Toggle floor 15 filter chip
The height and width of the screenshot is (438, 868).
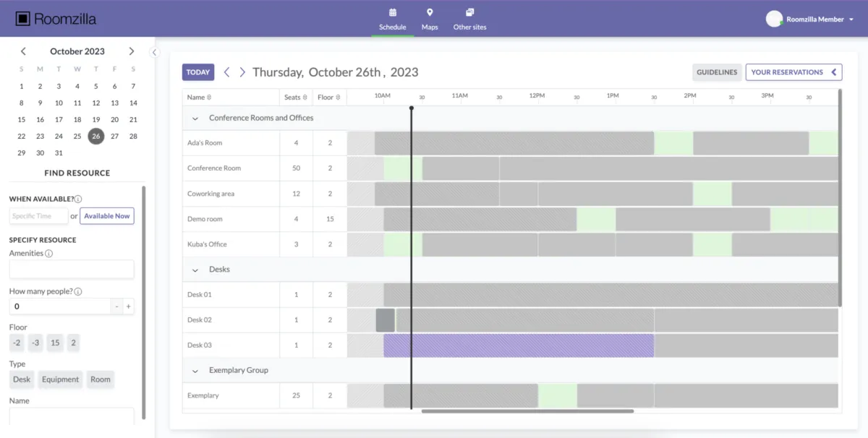tap(54, 343)
